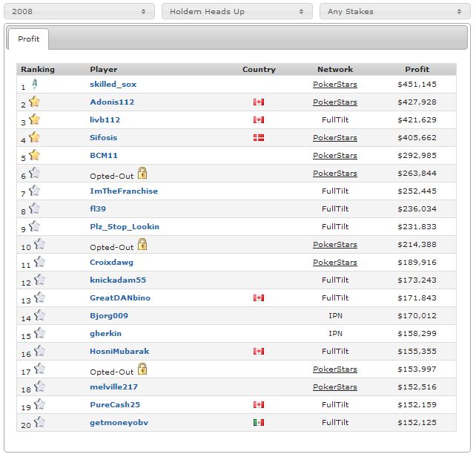Click the Player column header
The height and width of the screenshot is (454, 476).
pos(104,70)
